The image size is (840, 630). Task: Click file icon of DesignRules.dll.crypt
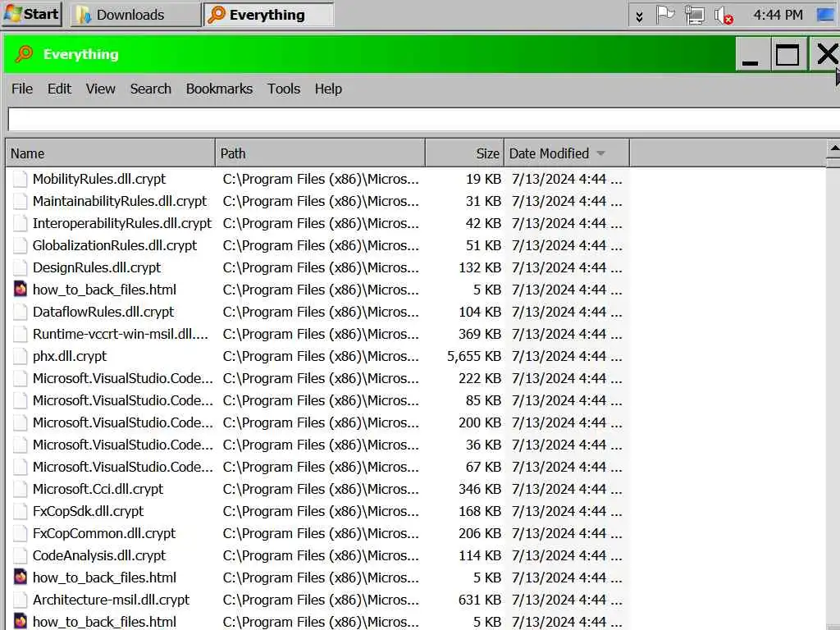21,267
